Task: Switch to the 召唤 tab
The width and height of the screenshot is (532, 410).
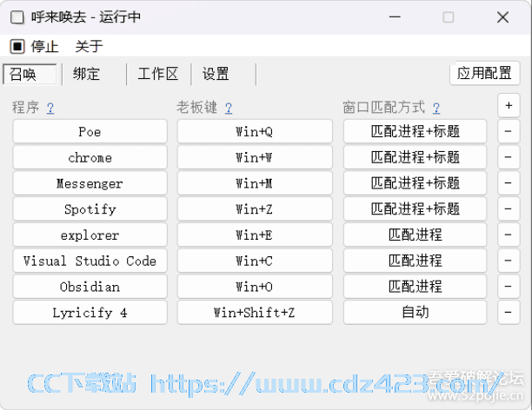Action: [x=30, y=74]
